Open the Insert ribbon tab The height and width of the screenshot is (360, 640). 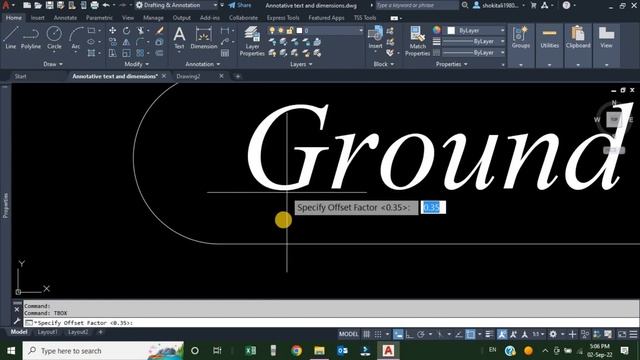(38, 18)
